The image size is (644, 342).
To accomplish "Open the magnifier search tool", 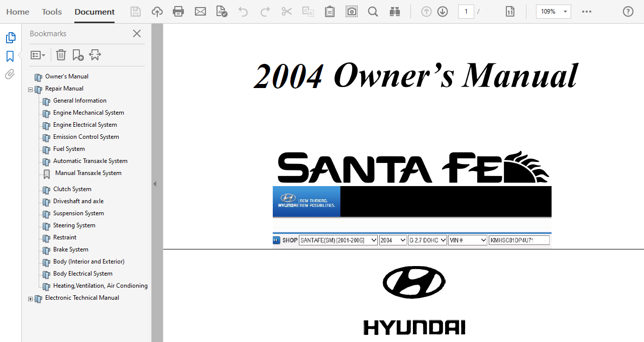I will click(373, 12).
